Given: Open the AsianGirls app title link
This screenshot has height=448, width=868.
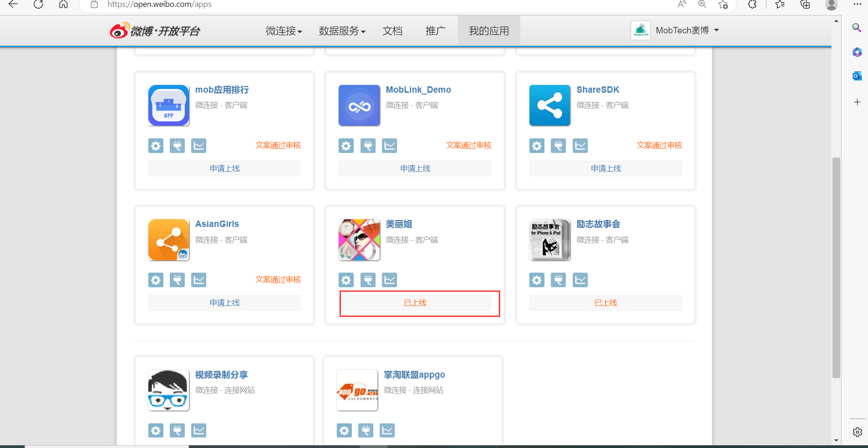Looking at the screenshot, I should pos(217,224).
